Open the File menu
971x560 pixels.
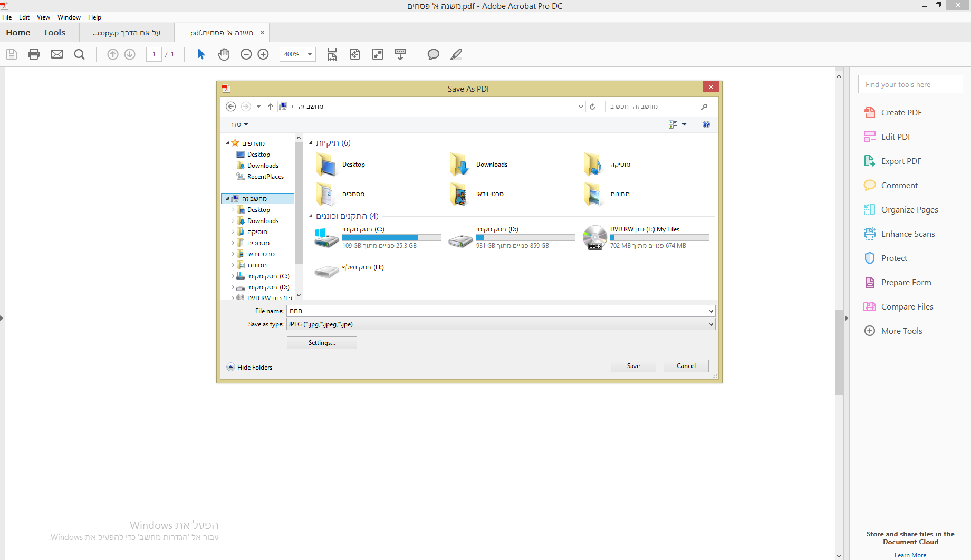tap(7, 17)
